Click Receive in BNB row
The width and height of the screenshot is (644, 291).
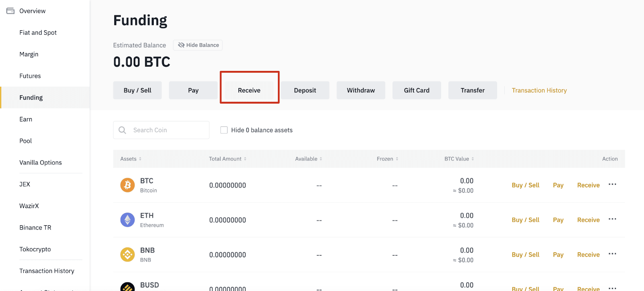tap(588, 254)
